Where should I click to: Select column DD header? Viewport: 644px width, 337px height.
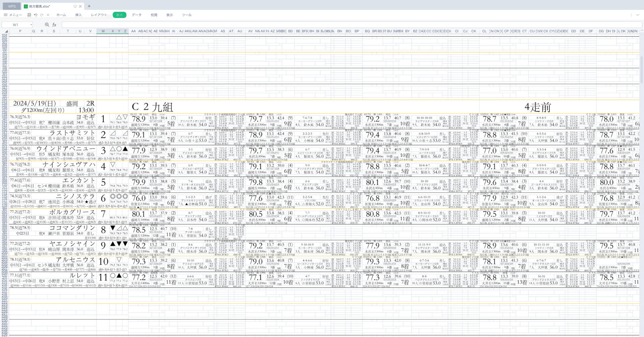[x=574, y=31]
